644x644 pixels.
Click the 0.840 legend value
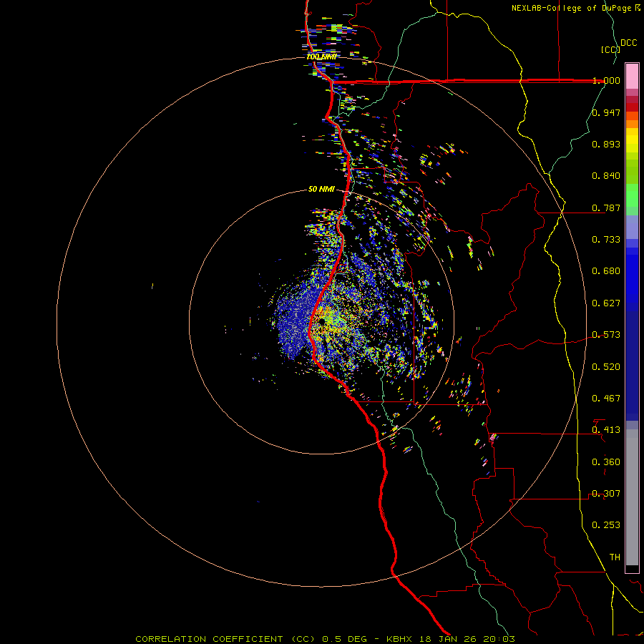pyautogui.click(x=606, y=176)
